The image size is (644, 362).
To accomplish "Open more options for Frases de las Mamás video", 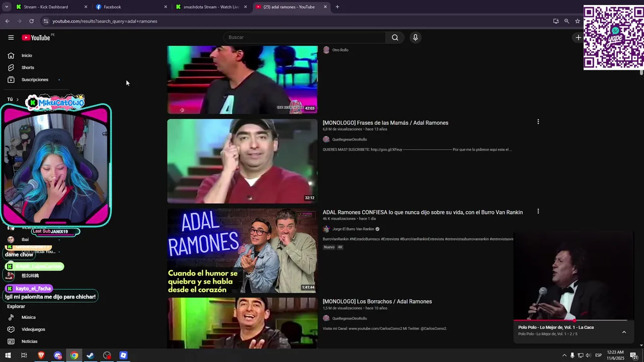I will (x=538, y=122).
